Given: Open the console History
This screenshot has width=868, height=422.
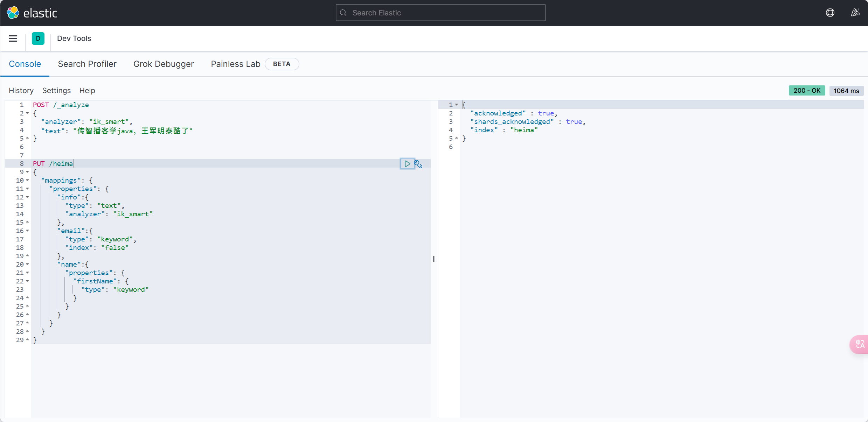Looking at the screenshot, I should click(x=21, y=91).
